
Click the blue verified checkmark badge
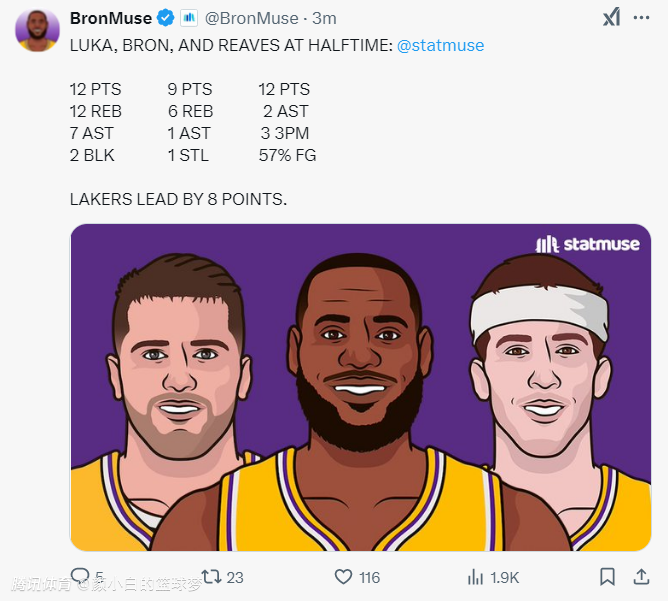pyautogui.click(x=166, y=18)
